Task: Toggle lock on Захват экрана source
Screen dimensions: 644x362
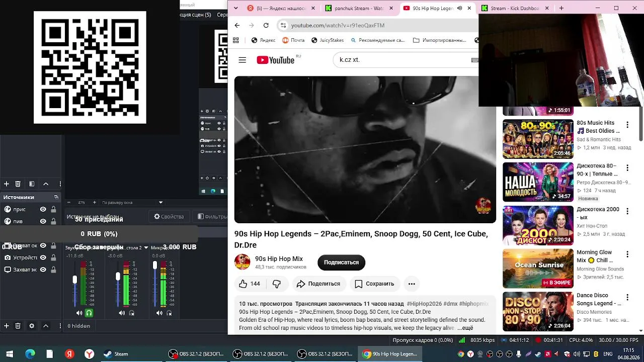Action: tap(53, 269)
